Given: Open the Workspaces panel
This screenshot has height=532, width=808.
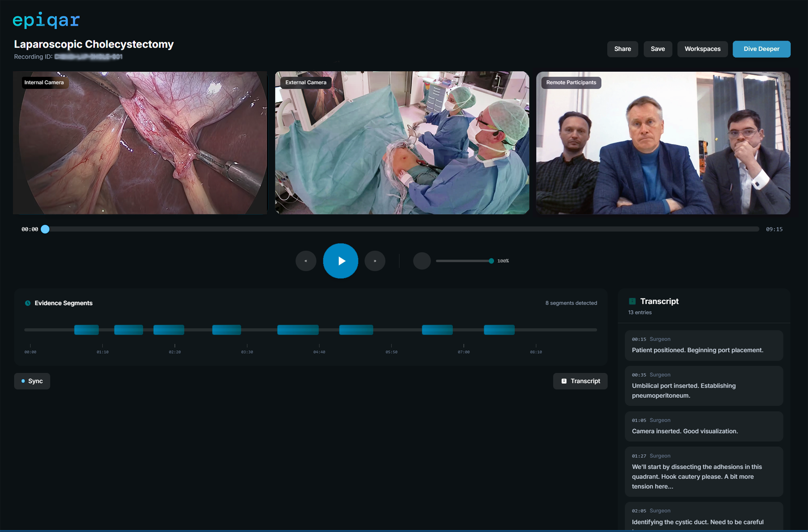Looking at the screenshot, I should [x=702, y=49].
